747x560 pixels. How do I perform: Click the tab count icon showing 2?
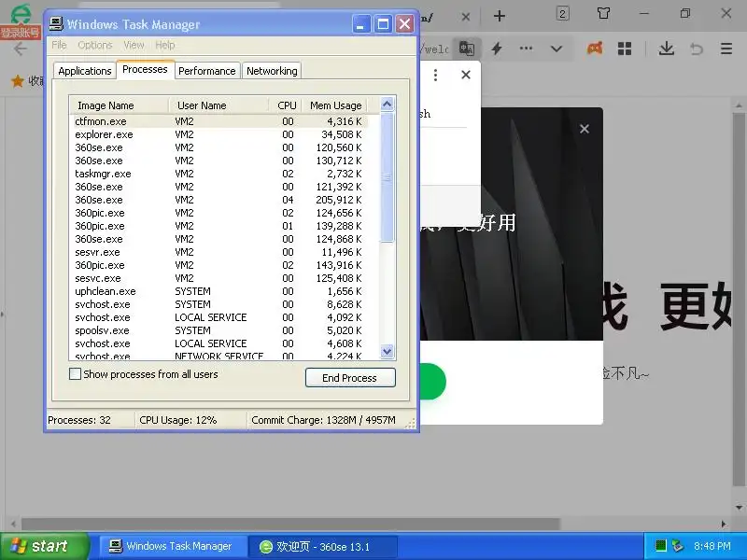pyautogui.click(x=563, y=13)
